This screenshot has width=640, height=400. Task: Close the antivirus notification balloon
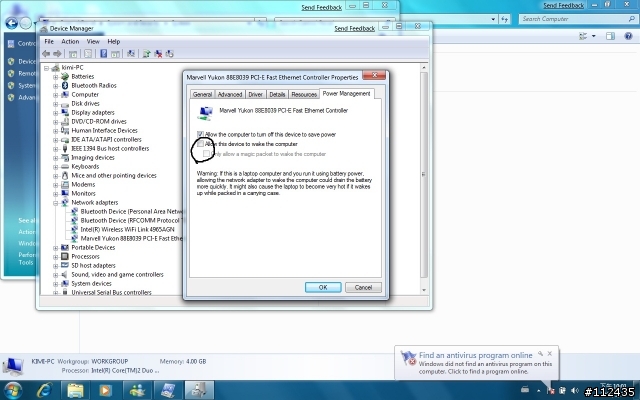(x=550, y=353)
